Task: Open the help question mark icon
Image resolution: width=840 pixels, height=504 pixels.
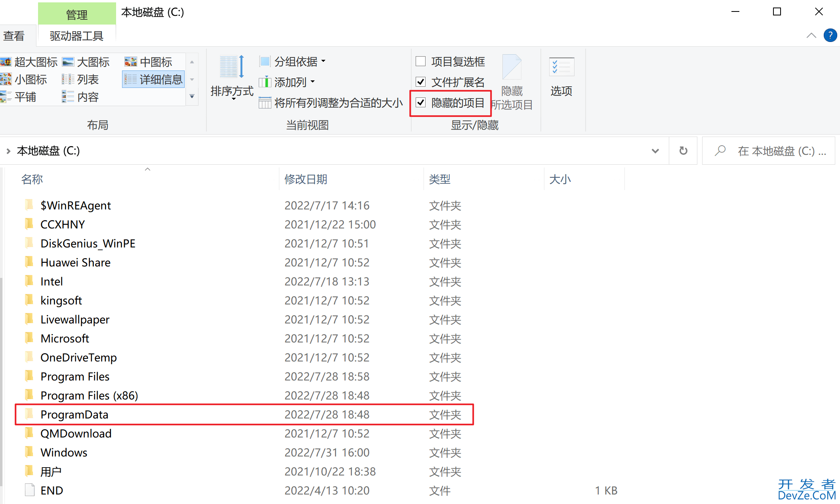Action: click(830, 35)
